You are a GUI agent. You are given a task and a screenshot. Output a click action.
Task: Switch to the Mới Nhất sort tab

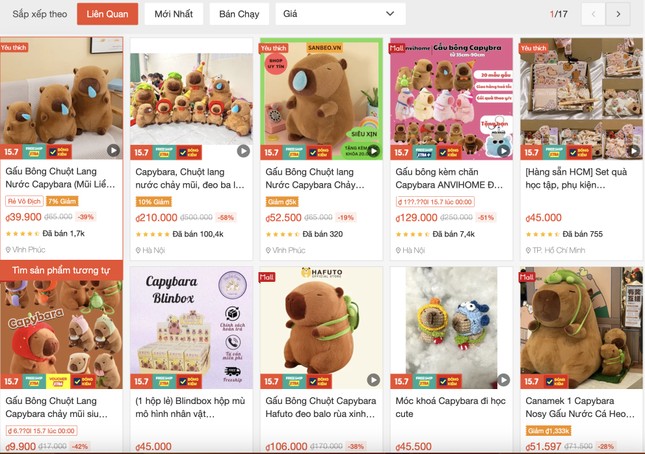[174, 14]
